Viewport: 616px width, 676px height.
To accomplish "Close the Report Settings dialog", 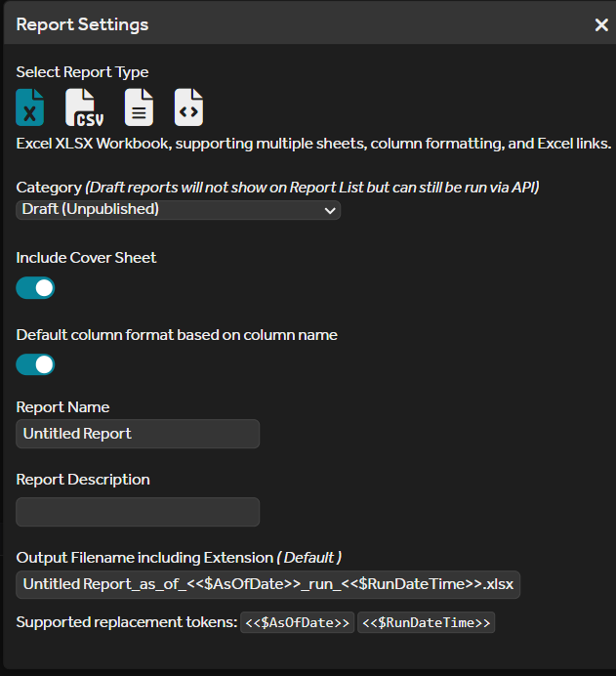I will [x=601, y=25].
